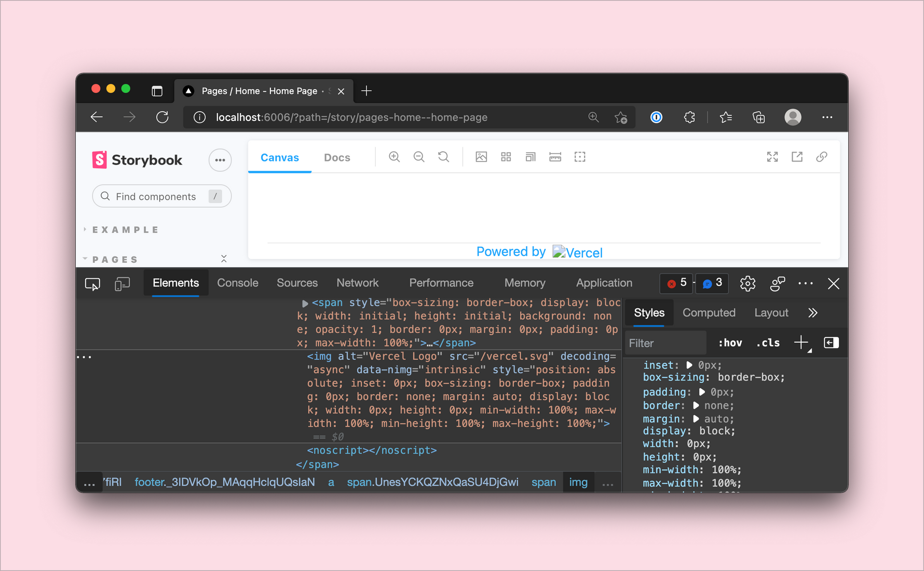Open DevTools settings gear
The image size is (924, 571).
(748, 283)
